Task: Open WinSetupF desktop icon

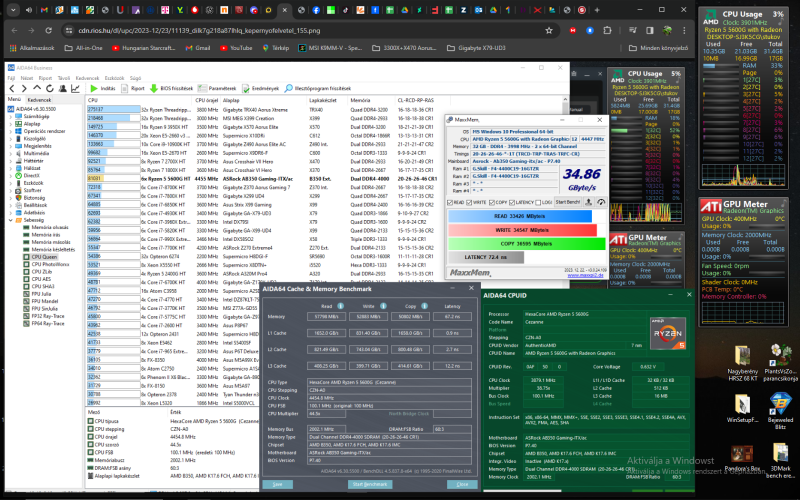Action: [x=742, y=409]
